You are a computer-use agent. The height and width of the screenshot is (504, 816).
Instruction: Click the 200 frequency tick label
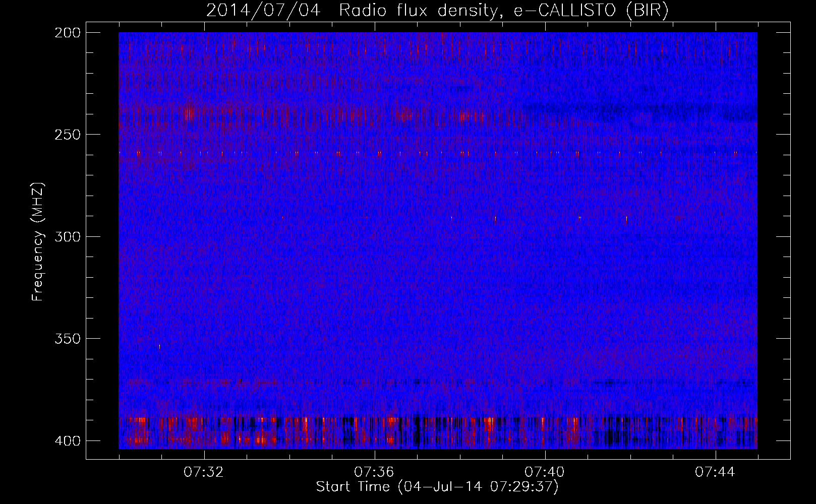(67, 33)
